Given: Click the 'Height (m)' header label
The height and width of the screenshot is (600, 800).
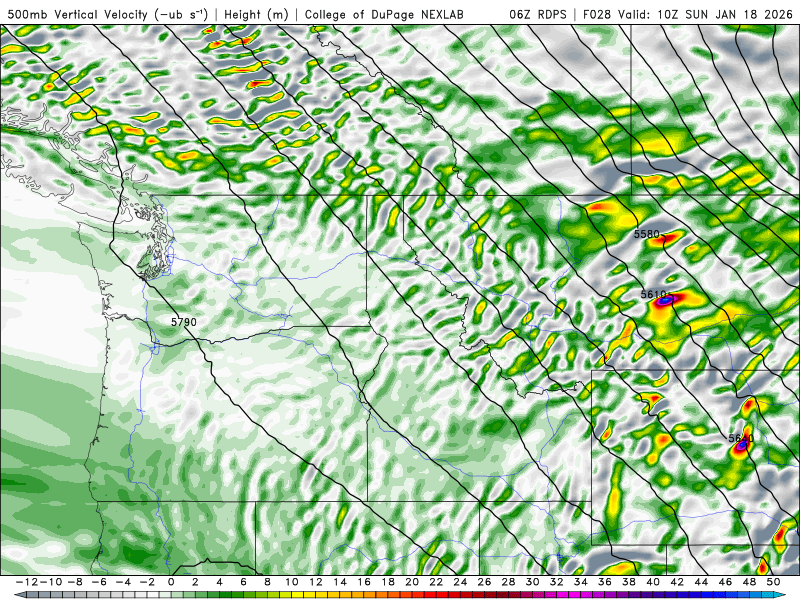Looking at the screenshot, I should [x=256, y=14].
